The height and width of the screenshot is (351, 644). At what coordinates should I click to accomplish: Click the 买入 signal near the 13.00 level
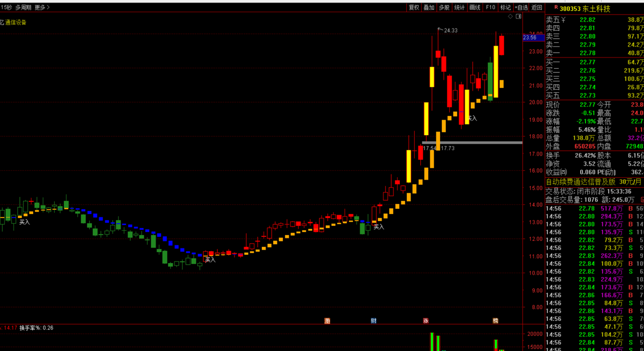[x=379, y=227]
